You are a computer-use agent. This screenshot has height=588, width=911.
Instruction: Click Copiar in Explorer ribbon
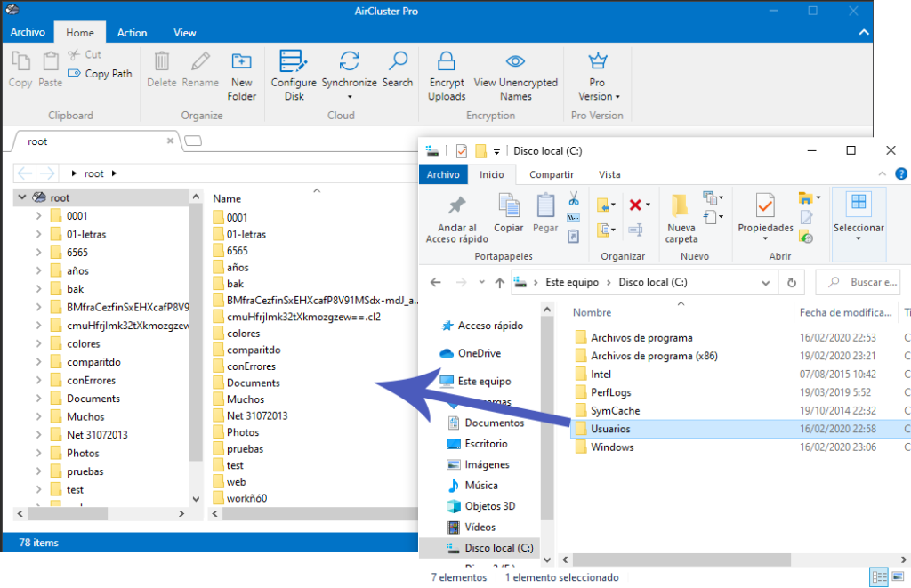509,213
